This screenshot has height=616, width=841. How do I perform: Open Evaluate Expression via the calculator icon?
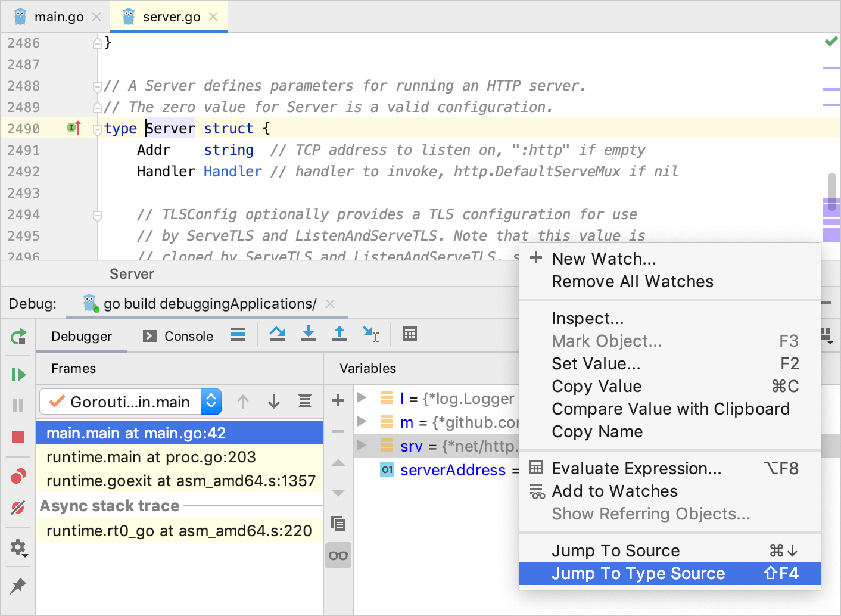point(409,334)
